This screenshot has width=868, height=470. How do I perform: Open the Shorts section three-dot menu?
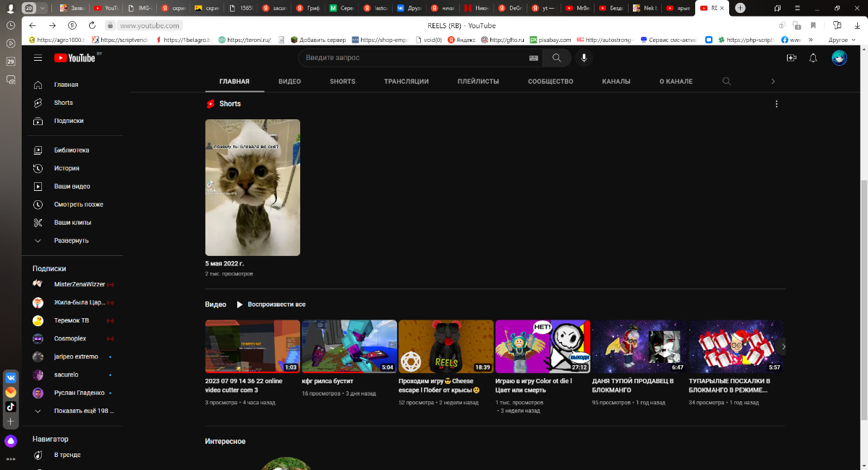(777, 104)
